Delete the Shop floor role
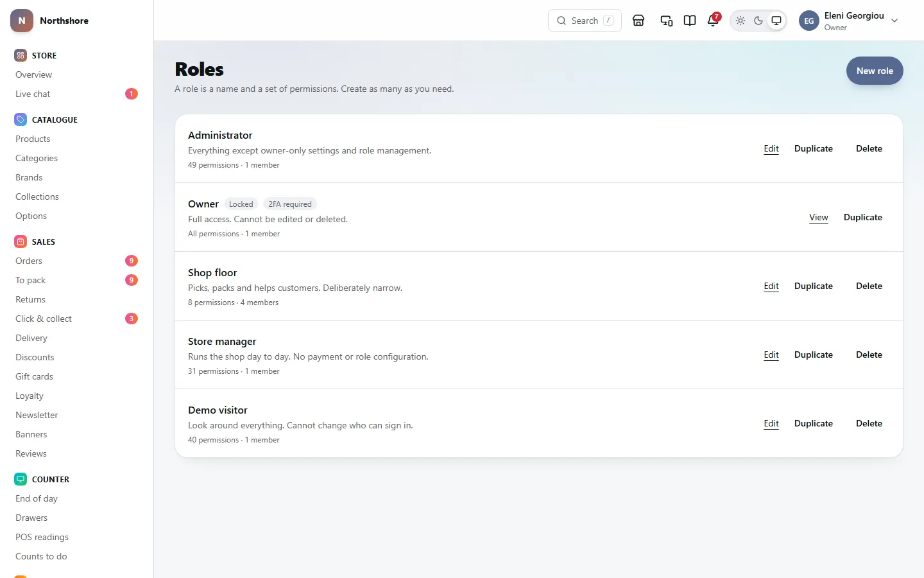Screen dimensions: 924x578 tap(869, 286)
